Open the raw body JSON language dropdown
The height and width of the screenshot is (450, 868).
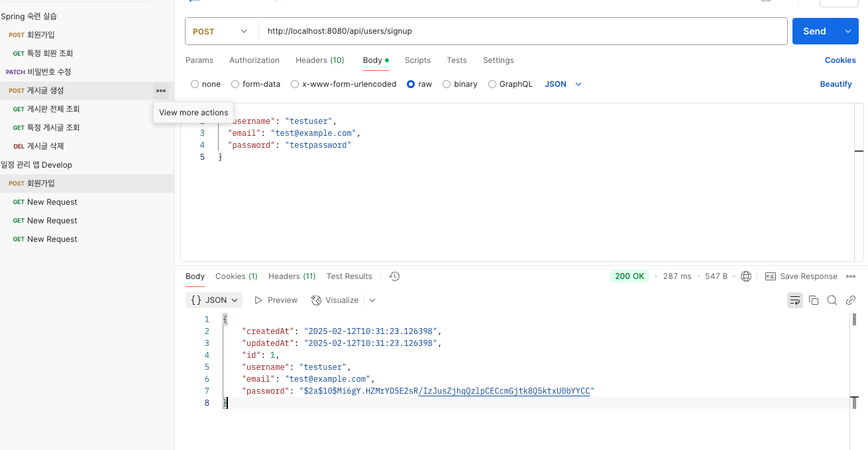[x=563, y=84]
